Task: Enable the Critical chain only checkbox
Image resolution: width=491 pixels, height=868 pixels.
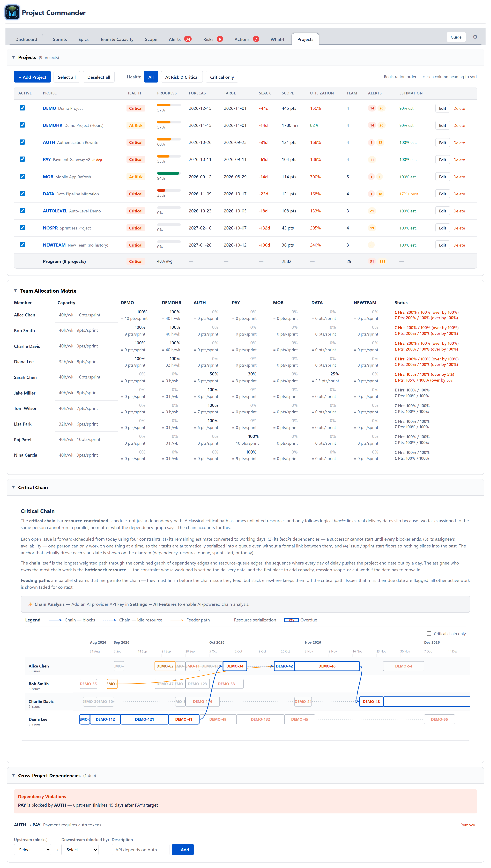Action: pos(429,634)
